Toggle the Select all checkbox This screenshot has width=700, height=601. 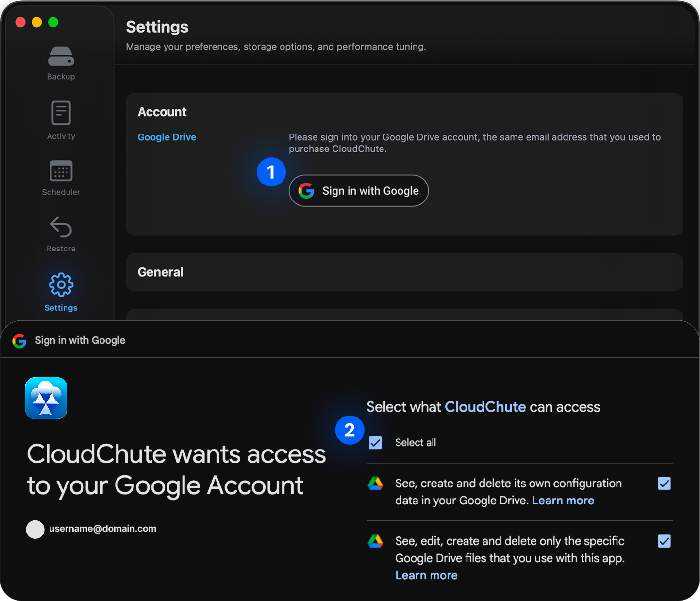pos(375,443)
